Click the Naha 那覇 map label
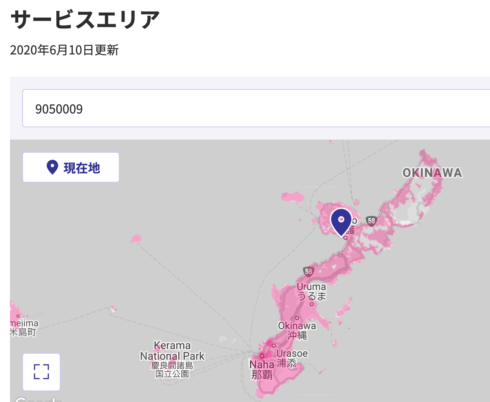 [x=262, y=370]
